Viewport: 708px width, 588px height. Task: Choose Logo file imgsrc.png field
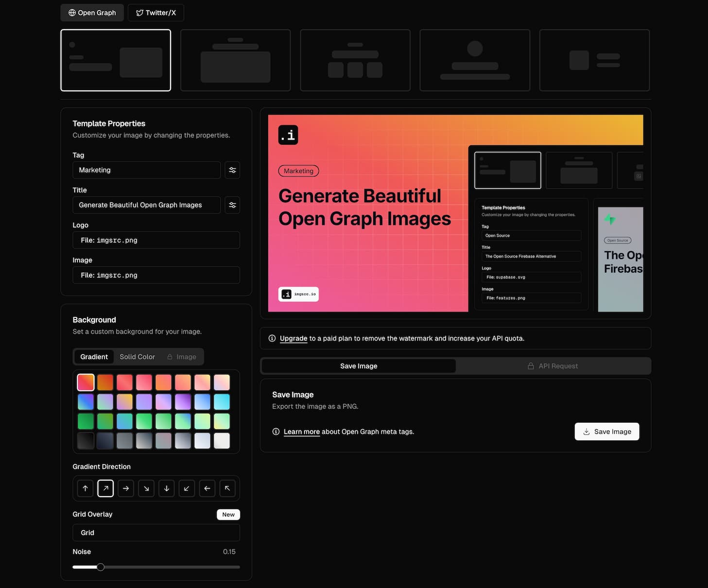pos(156,240)
